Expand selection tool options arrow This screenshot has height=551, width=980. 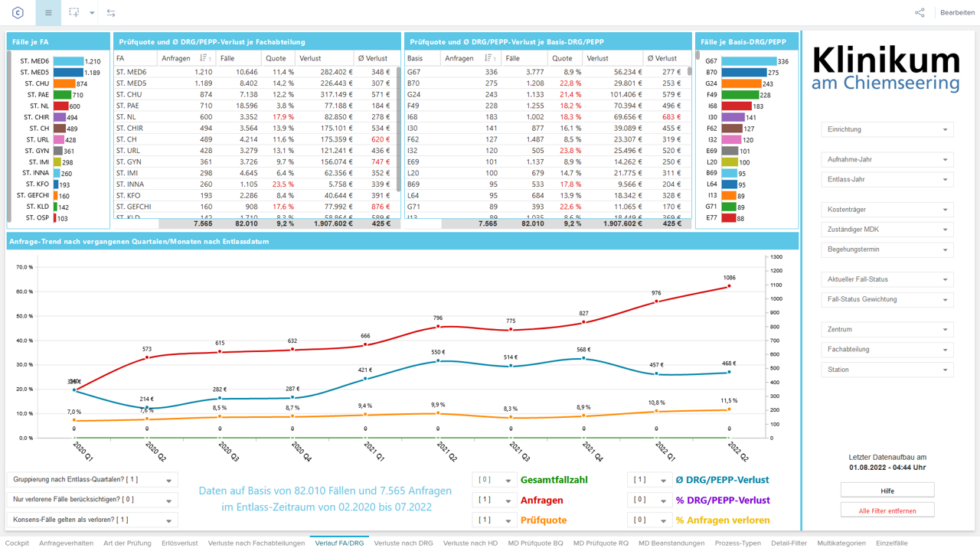point(92,13)
